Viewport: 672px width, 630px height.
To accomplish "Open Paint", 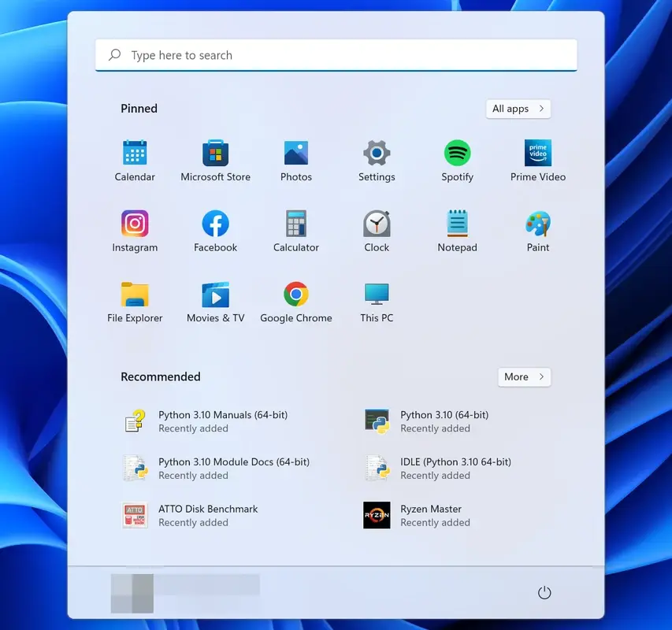I will click(x=537, y=224).
